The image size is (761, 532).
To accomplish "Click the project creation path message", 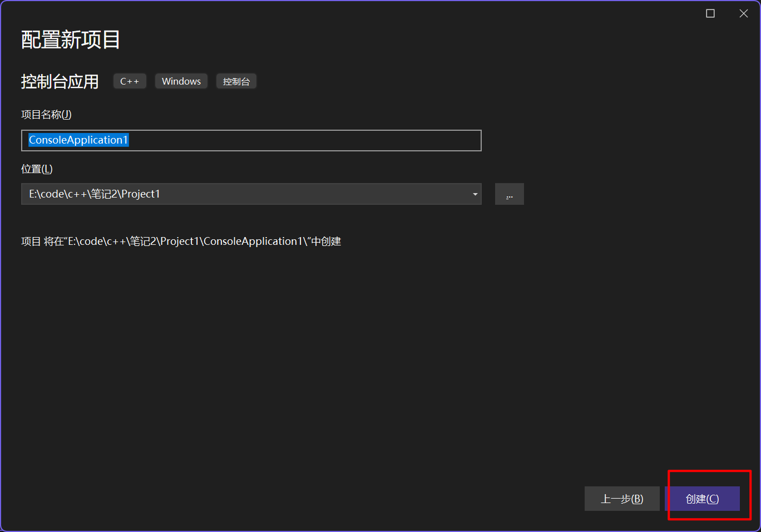I will [181, 242].
